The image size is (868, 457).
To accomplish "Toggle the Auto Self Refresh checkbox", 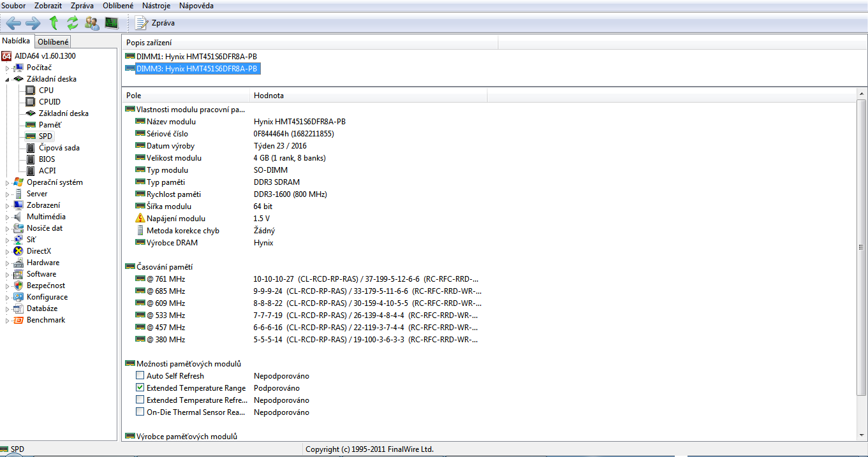I will tap(140, 376).
